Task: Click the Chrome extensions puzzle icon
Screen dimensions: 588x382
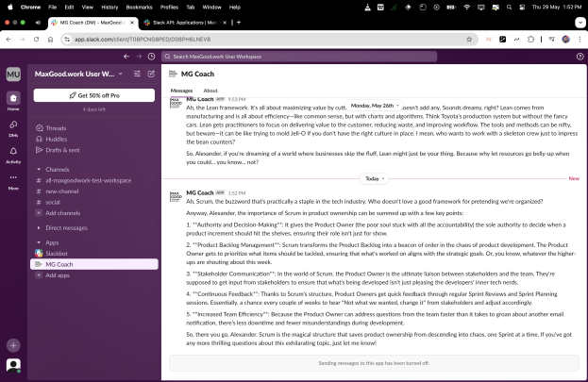Action: 530,39
